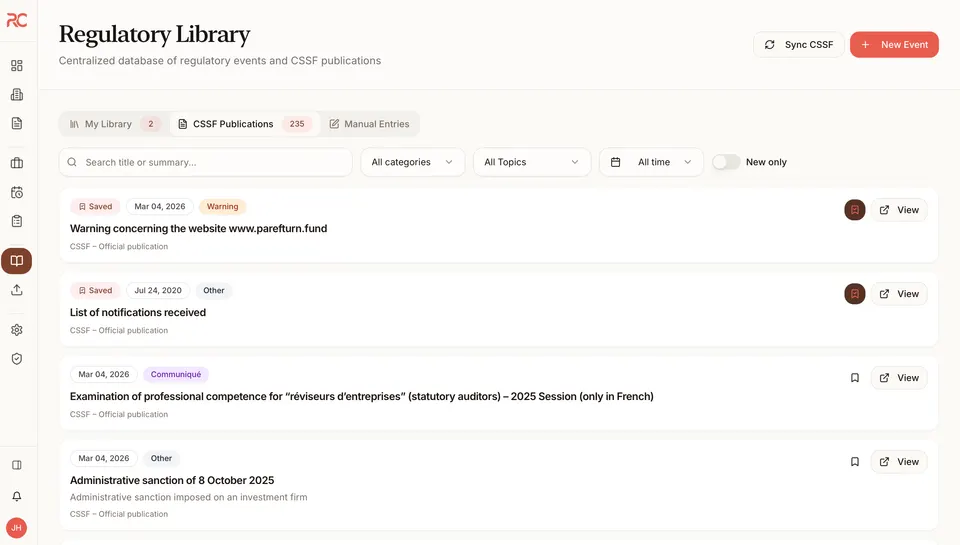Viewport: 960px width, 545px height.
Task: Open the building icon in sidebar
Action: [17, 94]
